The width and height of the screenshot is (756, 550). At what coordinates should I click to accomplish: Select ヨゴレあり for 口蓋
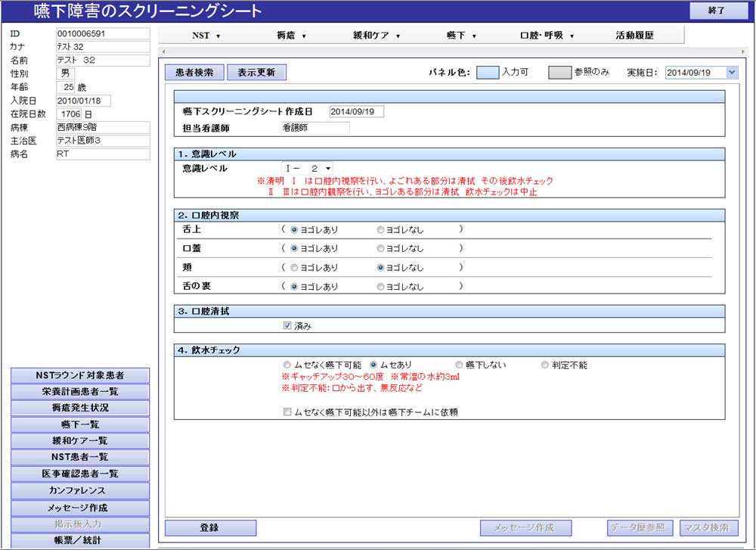coord(294,248)
